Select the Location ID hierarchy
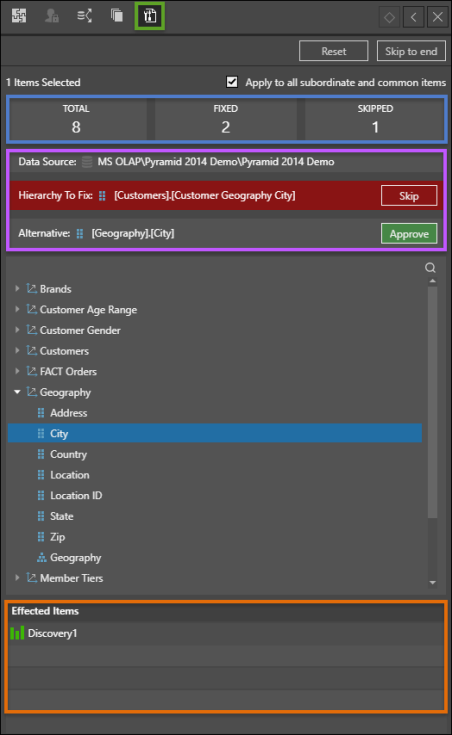The height and width of the screenshot is (735, 452). (75, 495)
